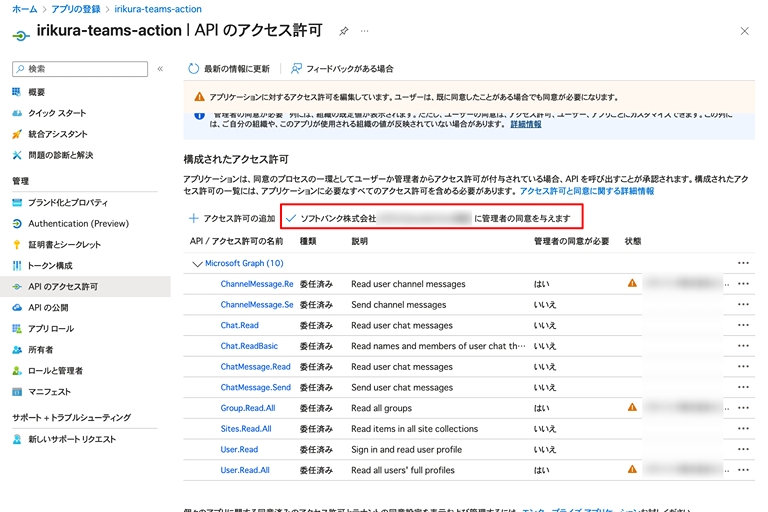Open 新しいサポート リクエスト icon
This screenshot has height=512, width=768.
(x=17, y=439)
